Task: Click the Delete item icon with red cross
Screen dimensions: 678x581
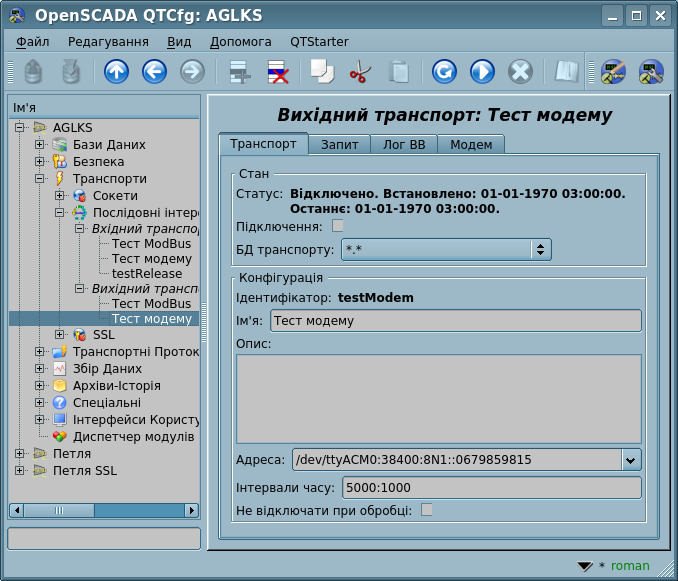Action: 278,72
